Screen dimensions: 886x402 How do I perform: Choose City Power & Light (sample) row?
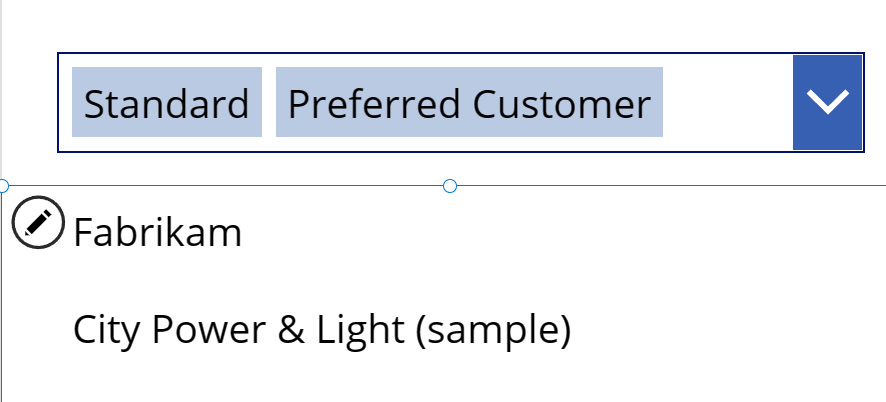pos(443,330)
